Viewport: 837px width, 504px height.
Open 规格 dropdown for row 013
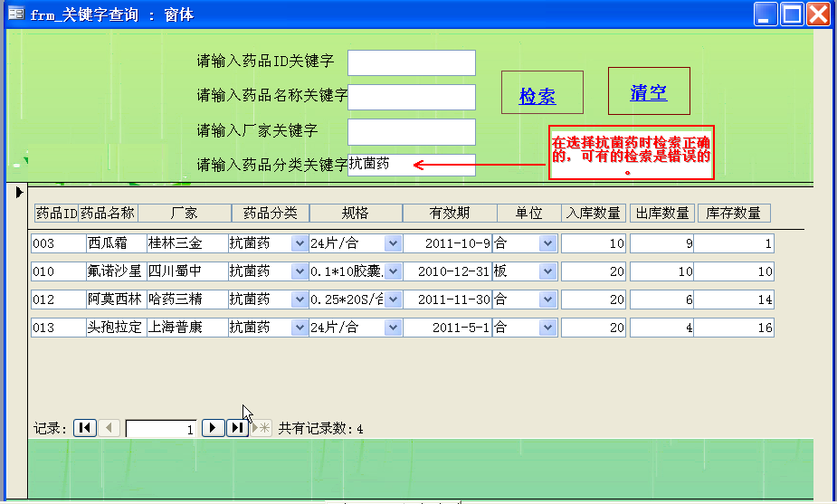tap(393, 328)
